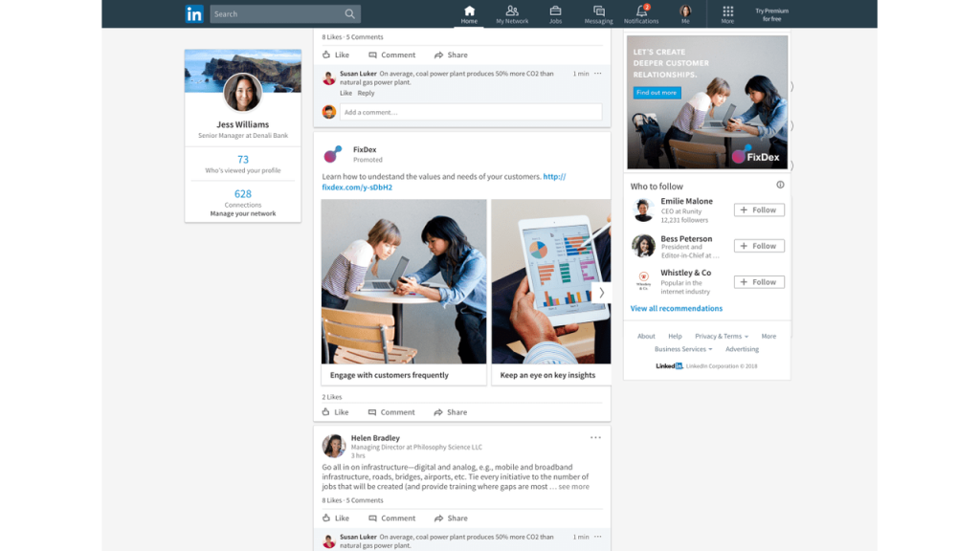Click the Add a comment field
The width and height of the screenshot is (980, 551).
471,113
